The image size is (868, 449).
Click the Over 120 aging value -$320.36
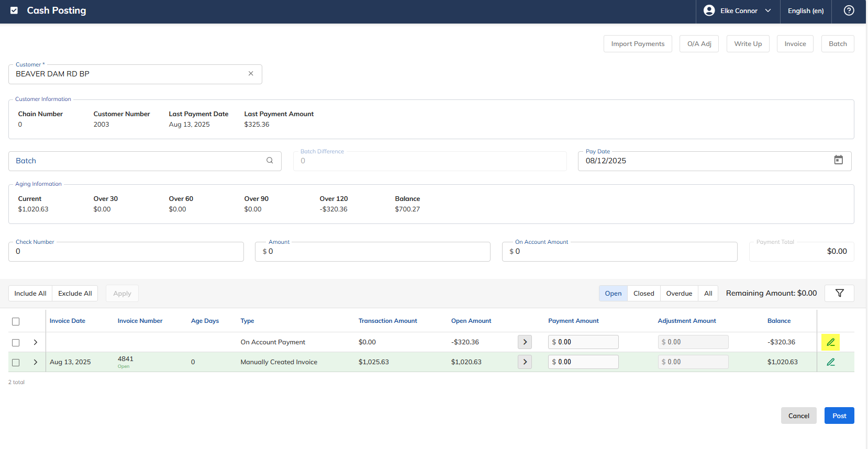(333, 209)
